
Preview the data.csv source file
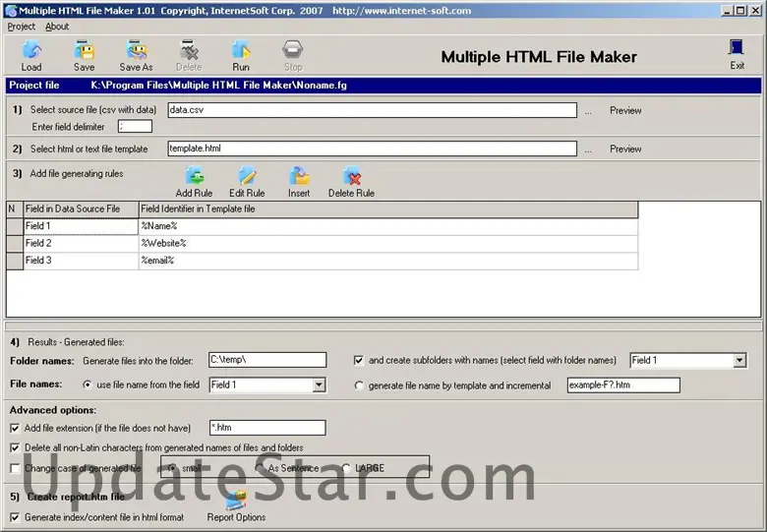[x=625, y=110]
